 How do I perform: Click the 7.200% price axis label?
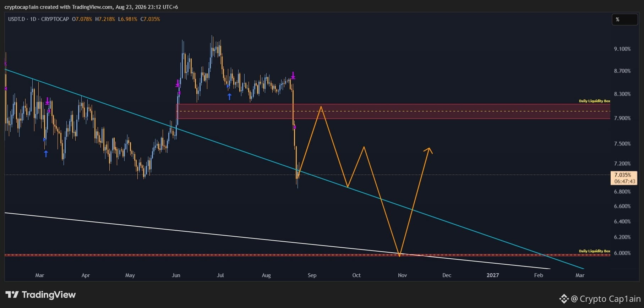(x=622, y=164)
